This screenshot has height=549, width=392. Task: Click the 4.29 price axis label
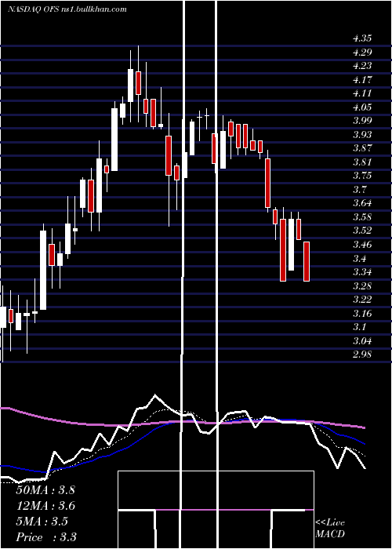pyautogui.click(x=362, y=53)
